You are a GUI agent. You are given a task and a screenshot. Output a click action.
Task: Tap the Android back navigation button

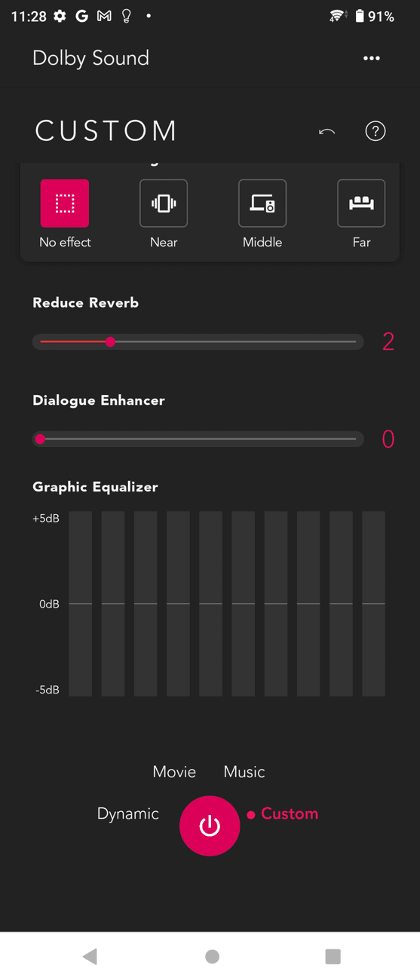click(90, 956)
